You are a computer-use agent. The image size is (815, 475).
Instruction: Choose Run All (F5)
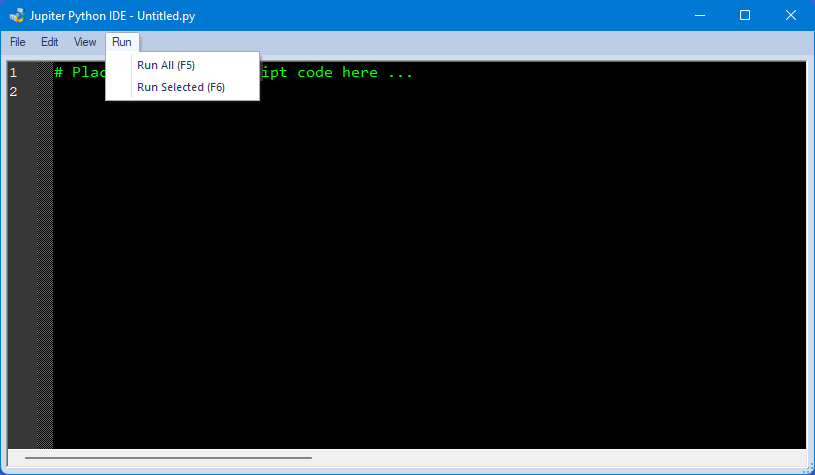point(165,65)
